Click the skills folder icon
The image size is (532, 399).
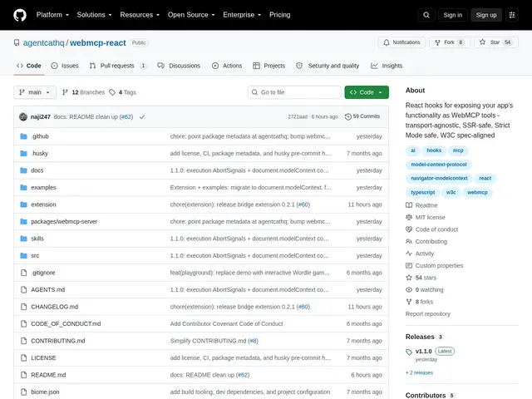23,239
